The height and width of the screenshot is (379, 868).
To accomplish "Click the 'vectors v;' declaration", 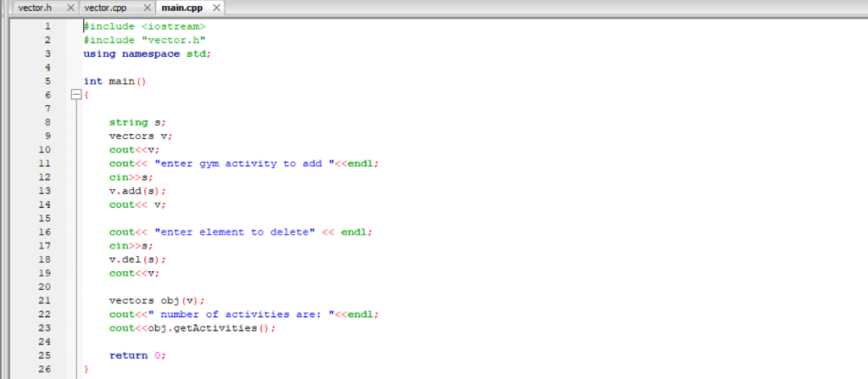I will coord(141,136).
